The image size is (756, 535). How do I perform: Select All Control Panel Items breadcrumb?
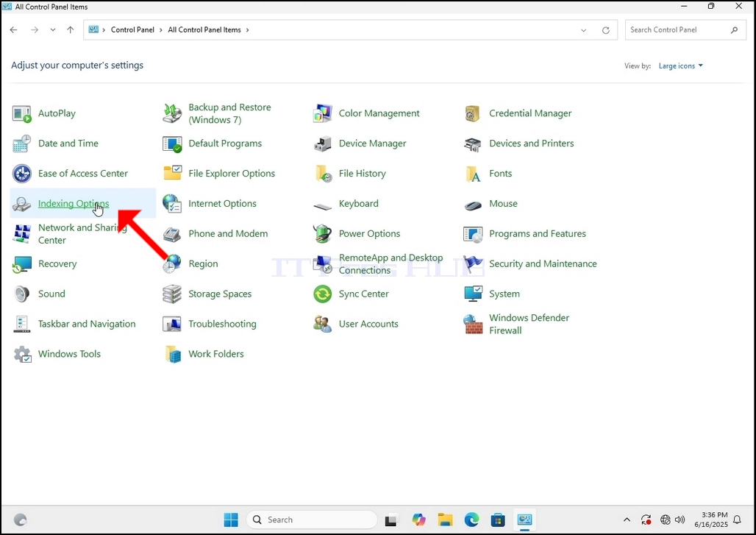pos(204,30)
